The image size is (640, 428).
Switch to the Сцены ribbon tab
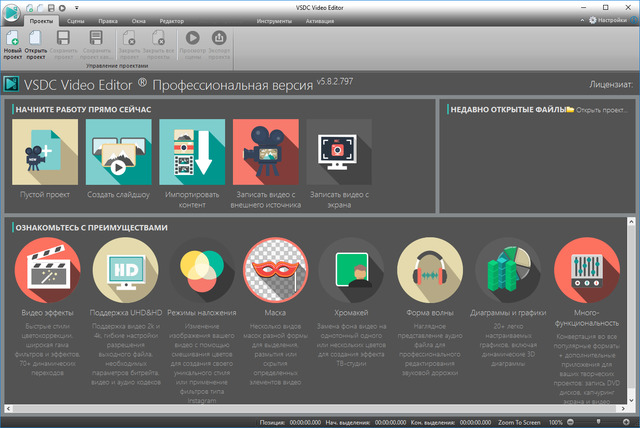click(78, 19)
